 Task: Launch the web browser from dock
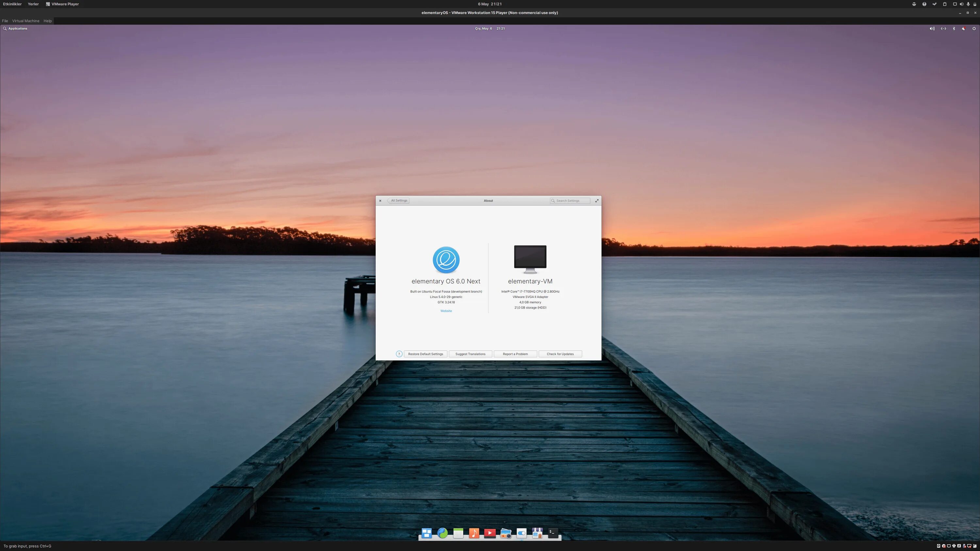[442, 533]
